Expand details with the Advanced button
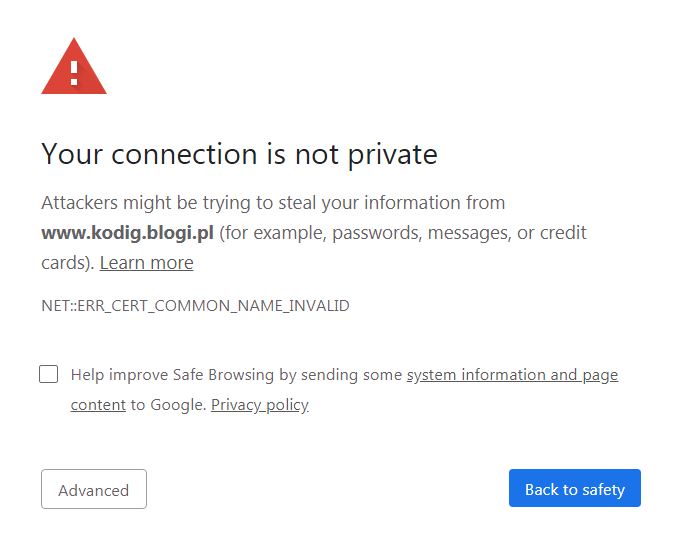Image resolution: width=696 pixels, height=556 pixels. coord(94,489)
